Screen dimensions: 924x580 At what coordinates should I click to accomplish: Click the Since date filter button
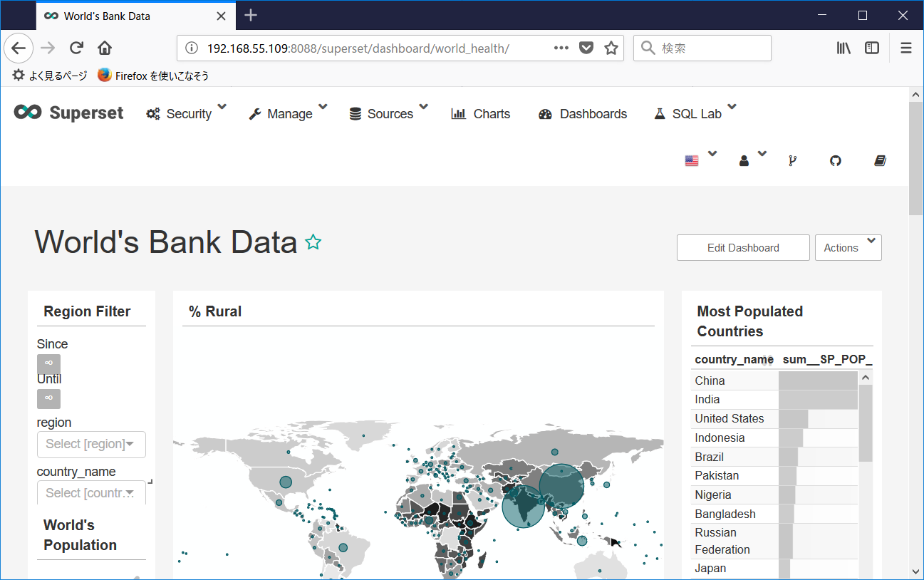coord(48,363)
